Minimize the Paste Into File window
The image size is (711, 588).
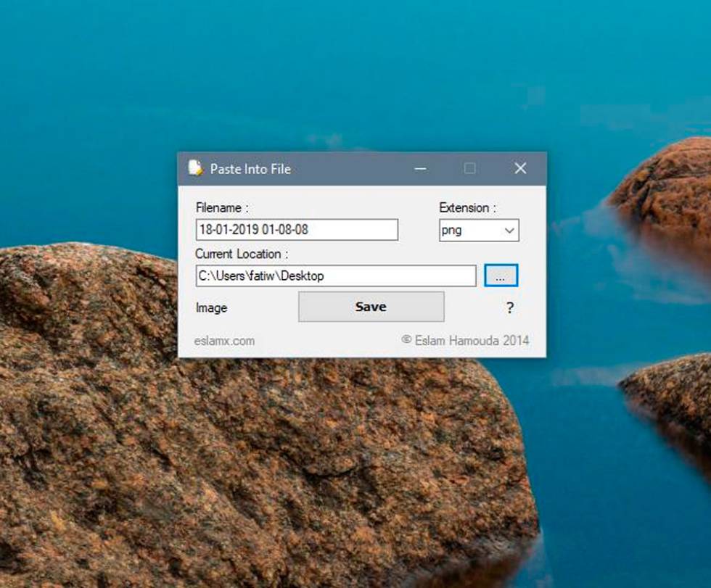(x=420, y=168)
